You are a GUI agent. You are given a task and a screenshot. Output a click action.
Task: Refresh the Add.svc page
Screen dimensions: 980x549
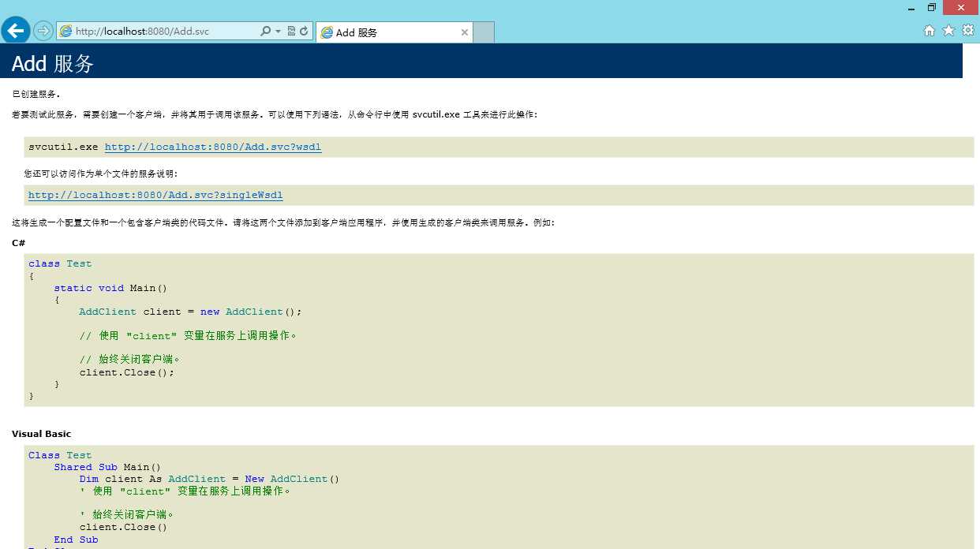point(304,31)
